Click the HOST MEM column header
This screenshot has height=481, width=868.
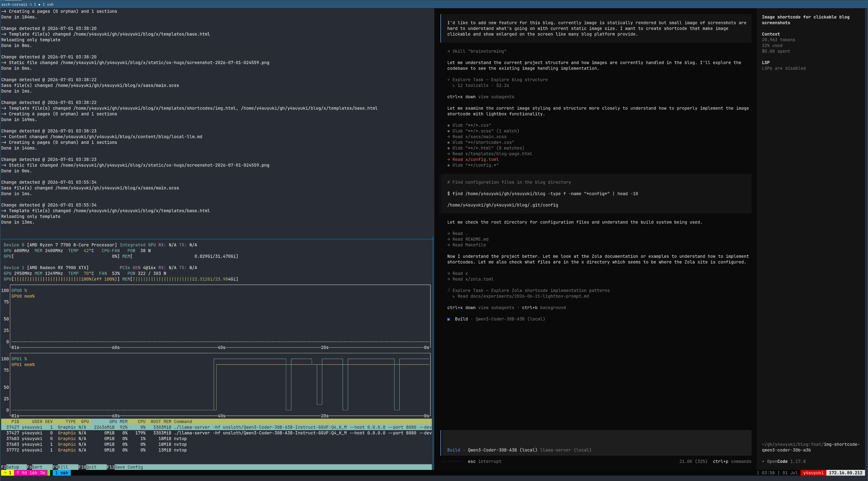(161, 422)
